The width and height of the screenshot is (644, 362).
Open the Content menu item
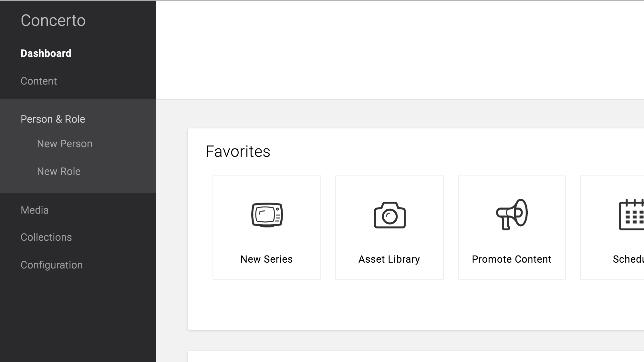pyautogui.click(x=39, y=81)
